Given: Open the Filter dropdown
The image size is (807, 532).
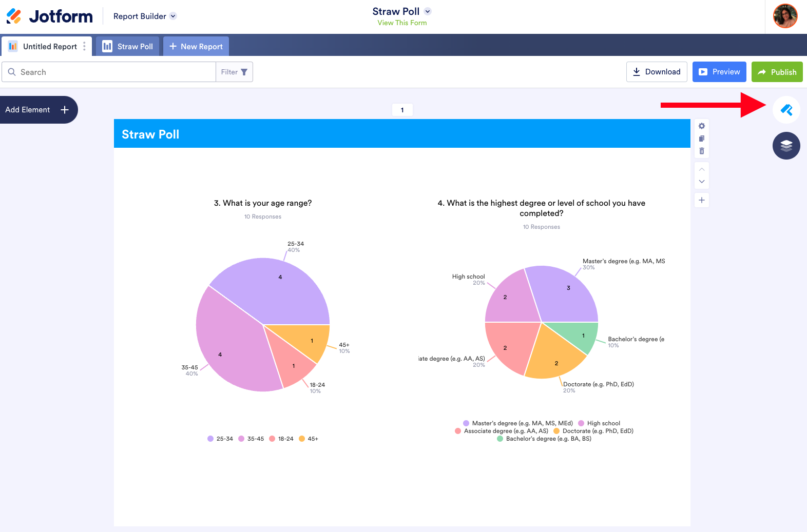Looking at the screenshot, I should click(x=234, y=72).
